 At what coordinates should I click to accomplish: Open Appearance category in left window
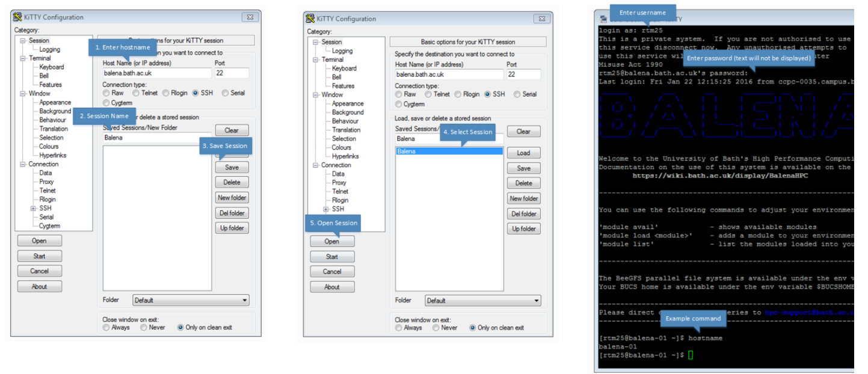pos(55,103)
